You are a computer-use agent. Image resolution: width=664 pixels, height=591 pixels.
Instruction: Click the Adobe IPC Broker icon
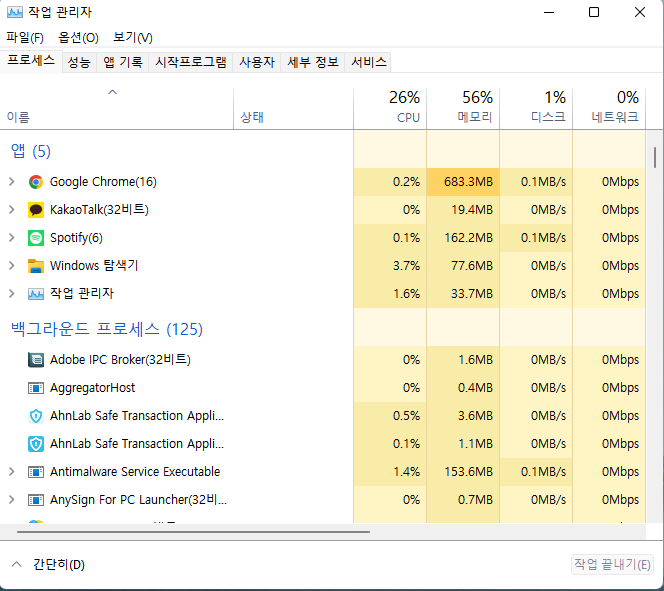tap(36, 360)
